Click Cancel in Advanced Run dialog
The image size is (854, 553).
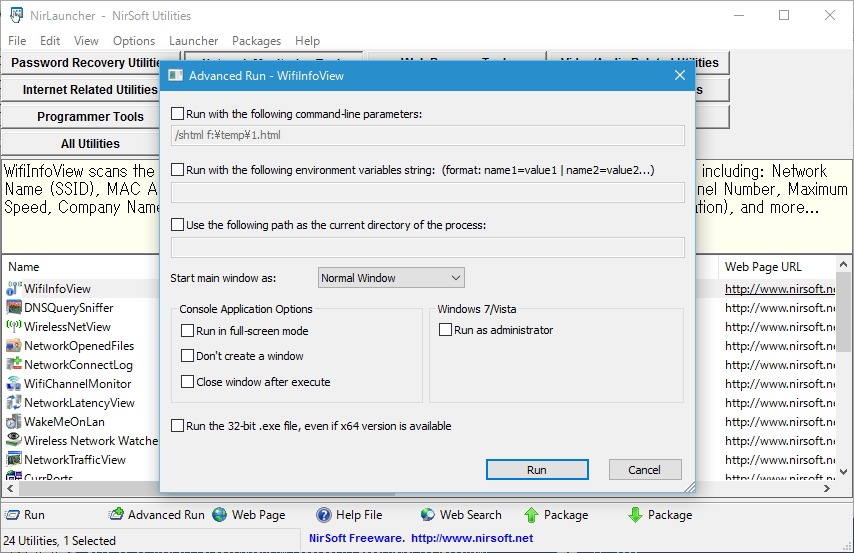coord(645,470)
